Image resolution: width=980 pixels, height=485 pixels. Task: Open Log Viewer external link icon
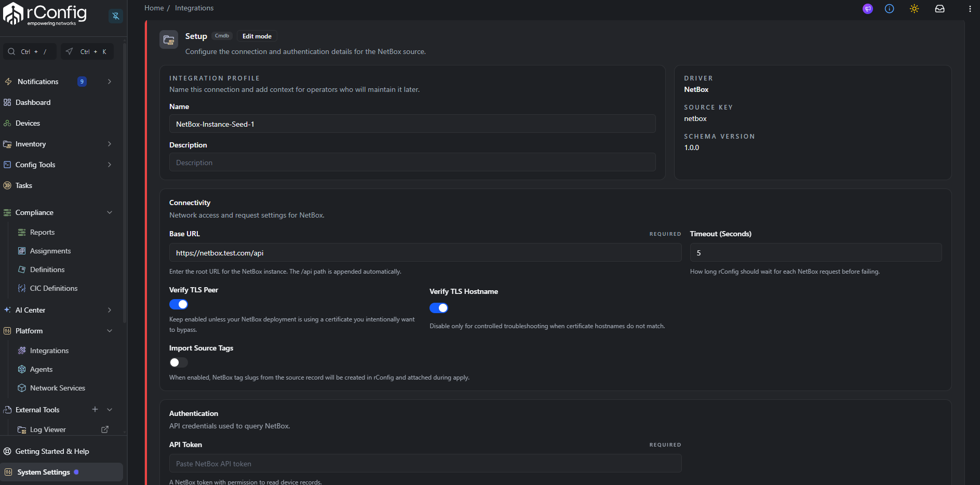pyautogui.click(x=105, y=429)
